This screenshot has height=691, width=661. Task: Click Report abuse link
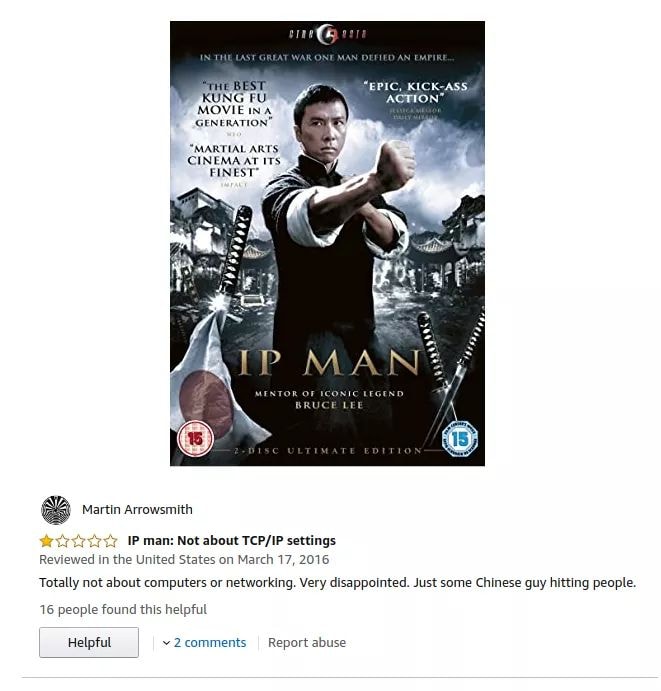pos(307,643)
